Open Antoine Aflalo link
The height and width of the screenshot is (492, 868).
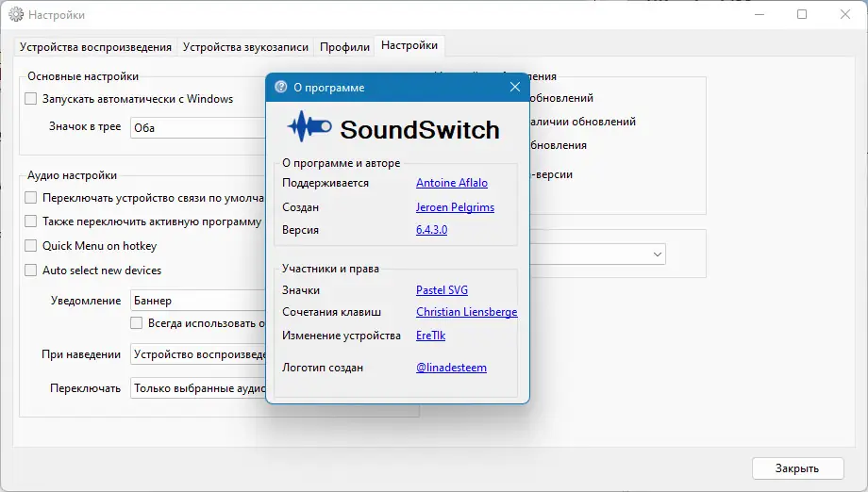tap(452, 183)
